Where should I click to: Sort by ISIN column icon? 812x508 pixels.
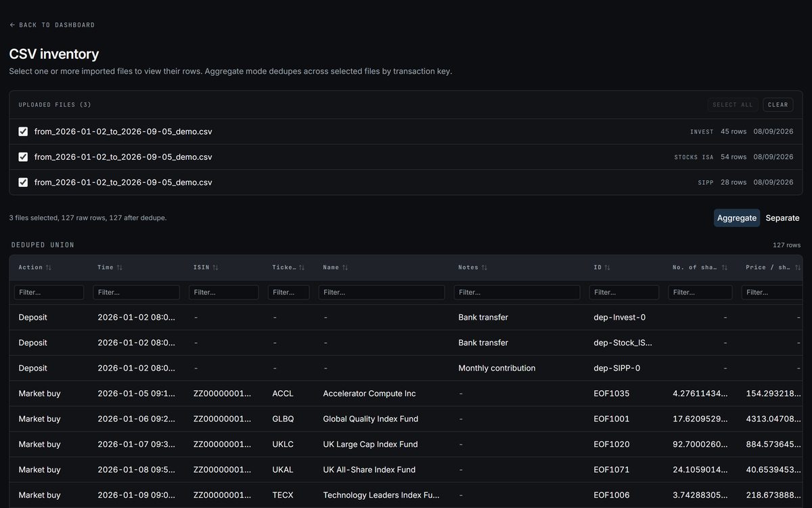click(215, 268)
